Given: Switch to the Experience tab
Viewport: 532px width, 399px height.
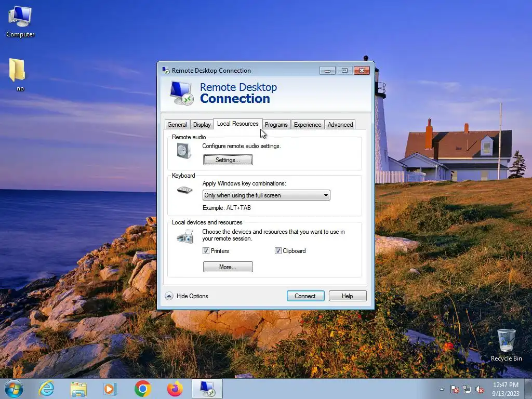Looking at the screenshot, I should 308,125.
